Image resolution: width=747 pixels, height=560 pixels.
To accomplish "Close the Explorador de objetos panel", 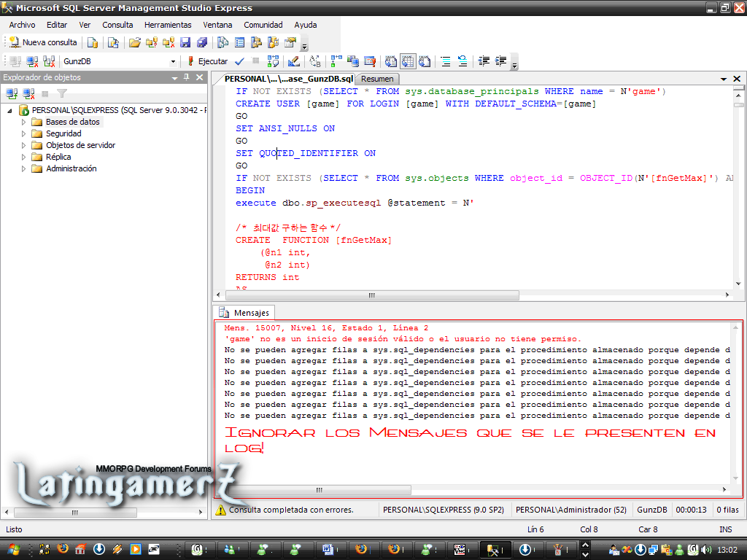I will (200, 77).
